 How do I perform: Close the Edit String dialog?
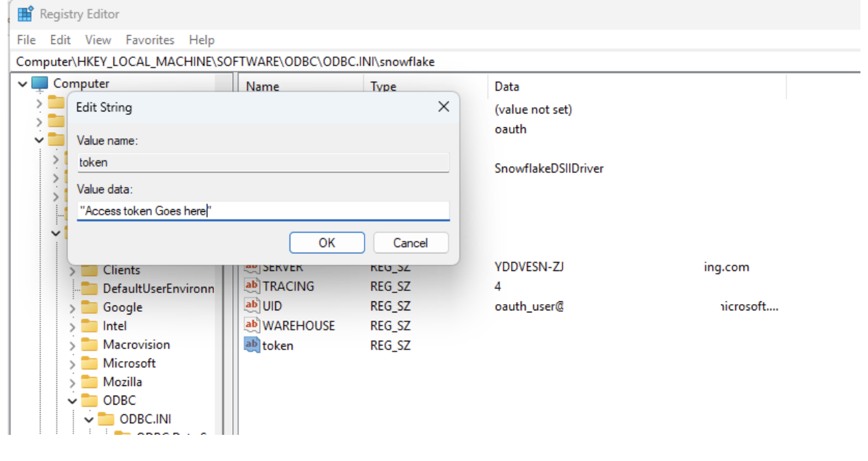(444, 107)
